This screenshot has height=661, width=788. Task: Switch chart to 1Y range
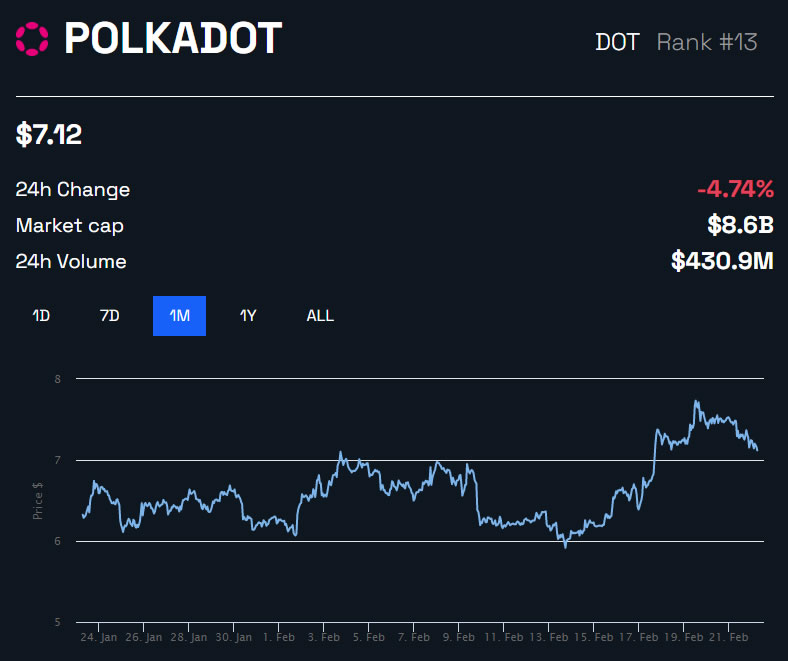tap(248, 316)
